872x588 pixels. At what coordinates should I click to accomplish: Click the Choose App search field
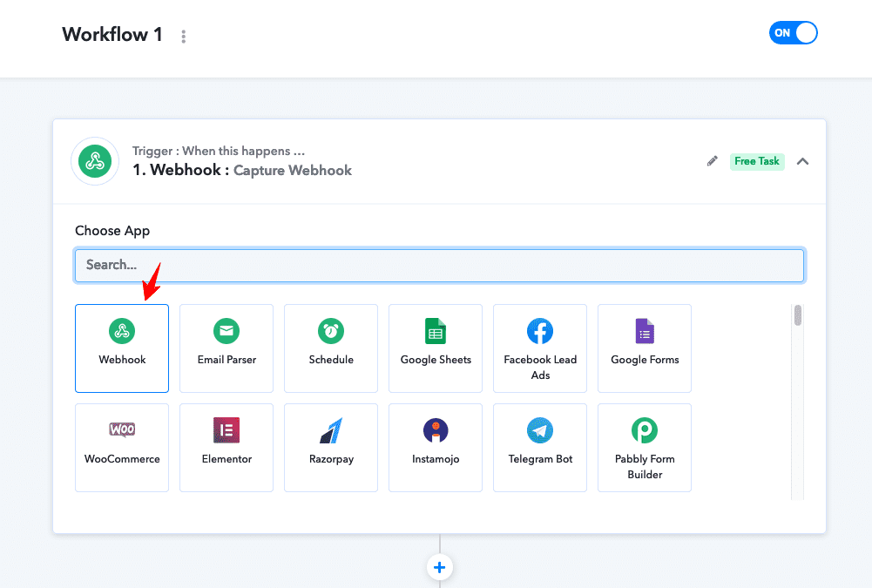(x=439, y=266)
